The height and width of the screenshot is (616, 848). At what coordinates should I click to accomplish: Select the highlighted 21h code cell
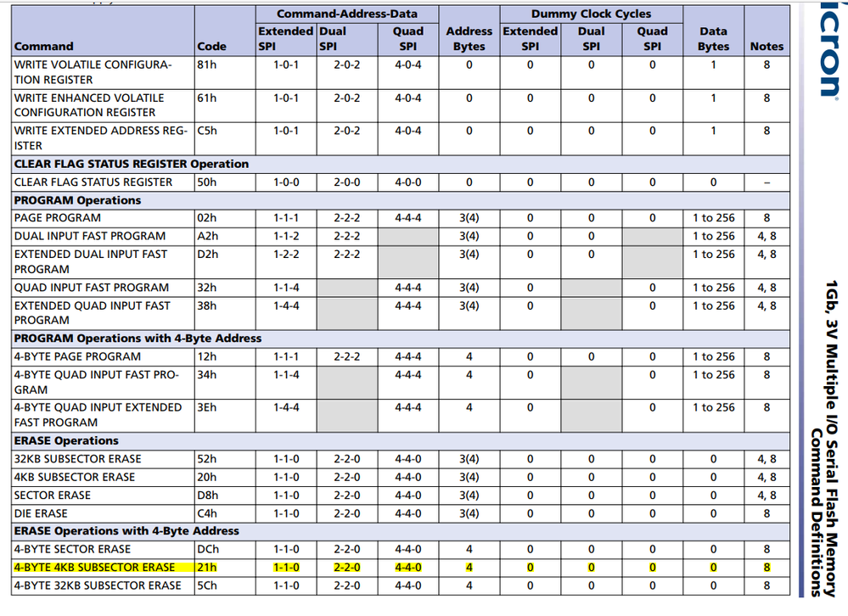tap(225, 568)
